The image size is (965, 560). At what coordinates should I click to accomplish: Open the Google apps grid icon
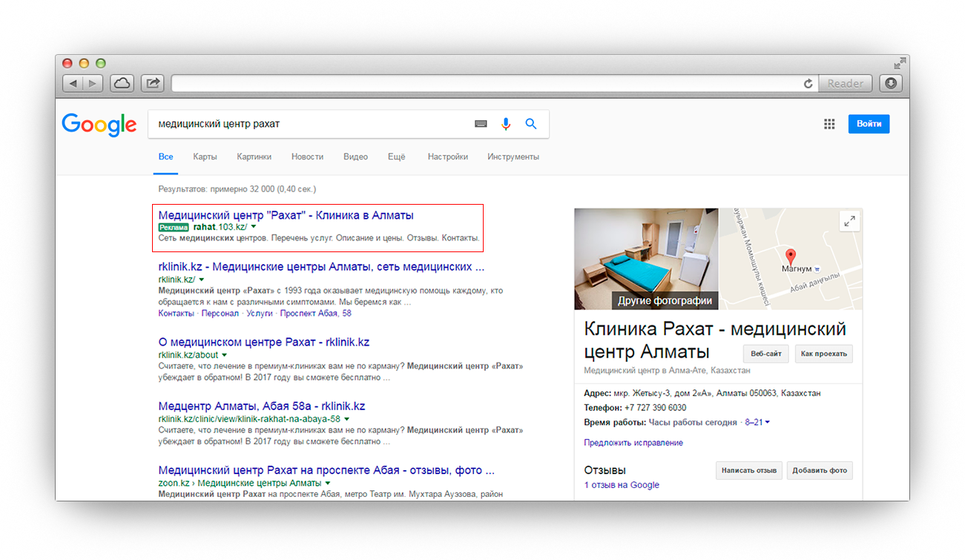tap(829, 124)
